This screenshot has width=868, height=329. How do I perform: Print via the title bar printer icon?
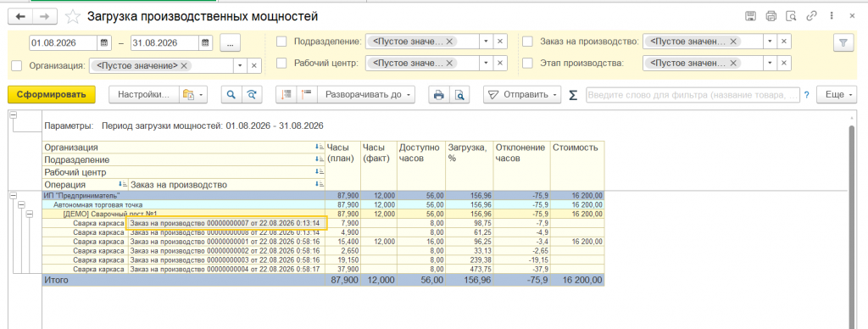pos(771,16)
